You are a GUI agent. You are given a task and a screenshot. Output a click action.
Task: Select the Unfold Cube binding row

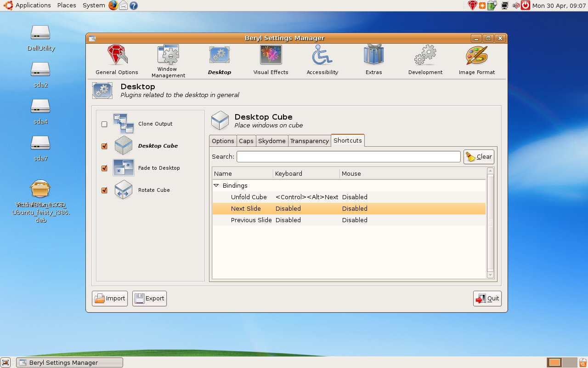pos(349,197)
